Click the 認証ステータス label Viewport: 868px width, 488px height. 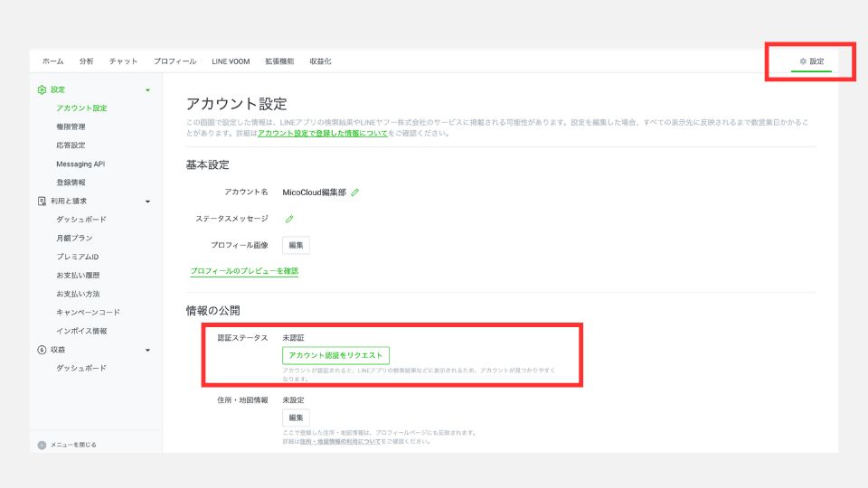pyautogui.click(x=242, y=337)
